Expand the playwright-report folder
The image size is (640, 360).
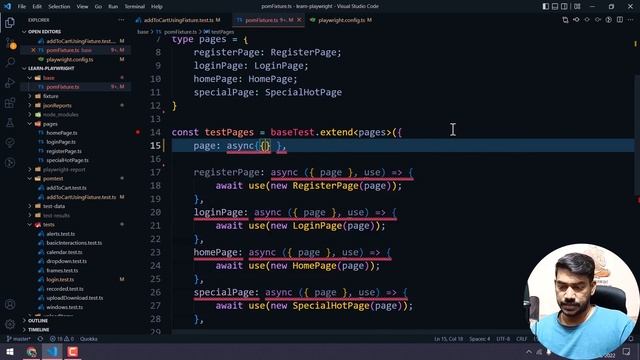tap(64, 169)
